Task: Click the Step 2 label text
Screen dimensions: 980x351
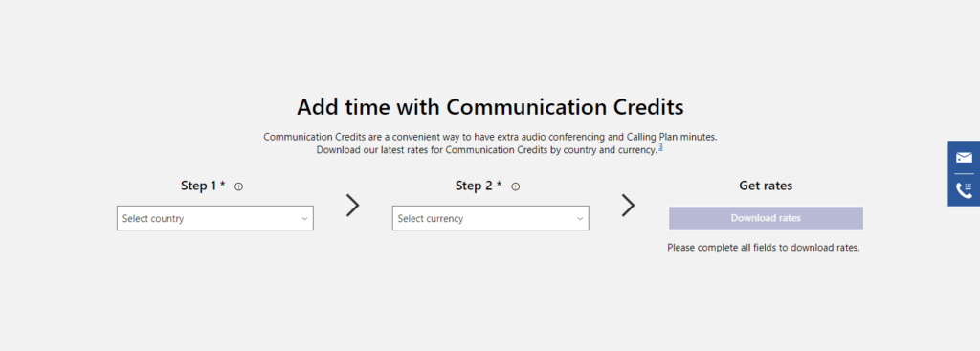Action: pyautogui.click(x=475, y=186)
